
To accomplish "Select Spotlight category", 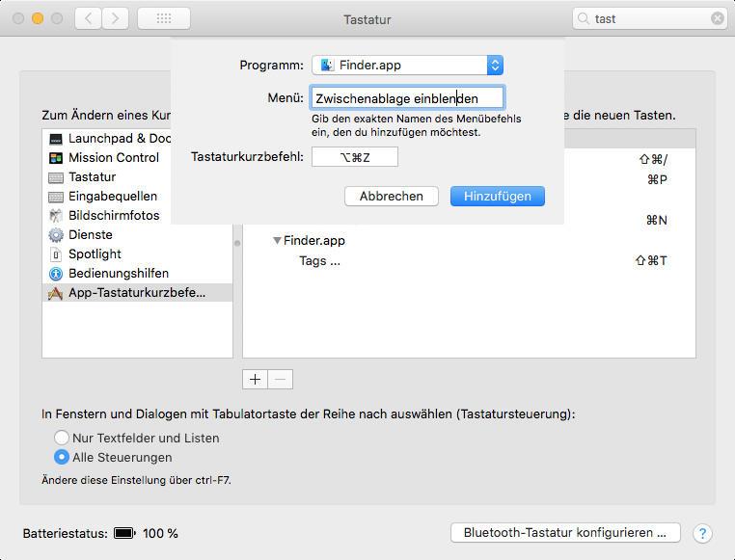I will pyautogui.click(x=137, y=254).
